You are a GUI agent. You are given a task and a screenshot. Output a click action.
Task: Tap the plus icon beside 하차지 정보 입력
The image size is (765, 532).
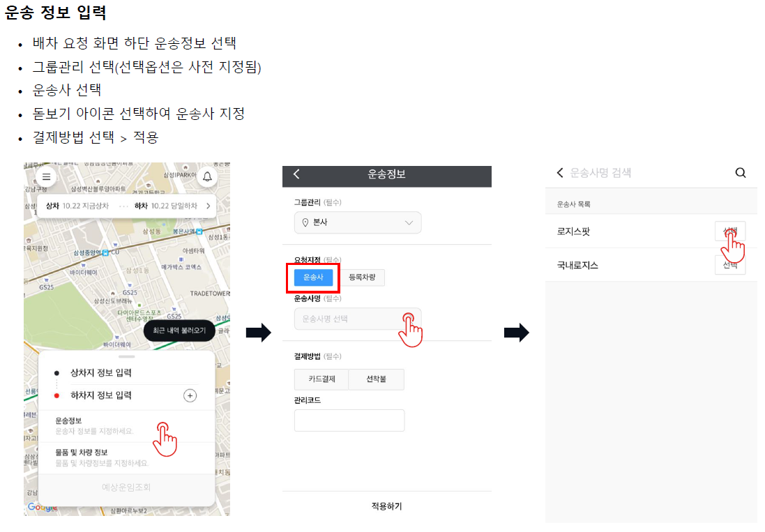(x=190, y=395)
